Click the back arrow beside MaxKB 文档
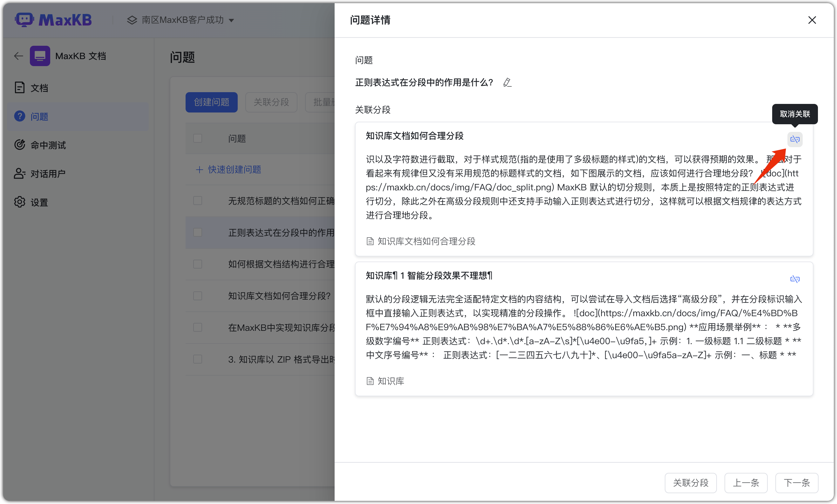This screenshot has width=837, height=504. (19, 56)
